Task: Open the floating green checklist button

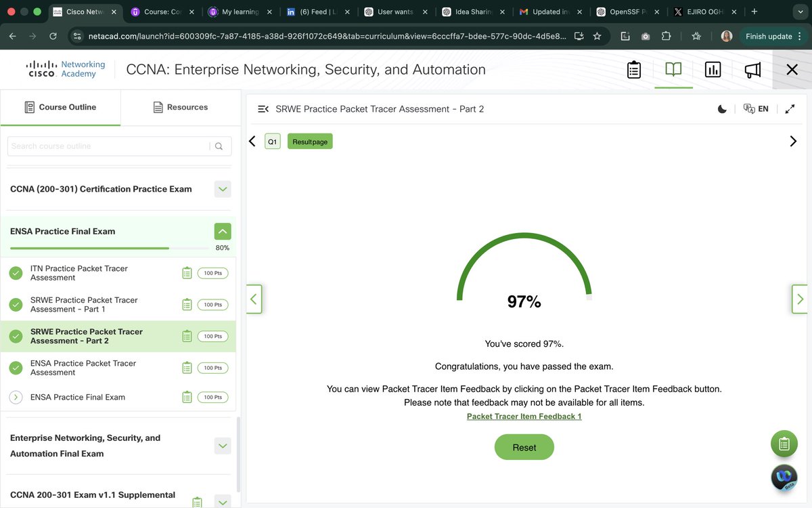Action: (x=784, y=444)
